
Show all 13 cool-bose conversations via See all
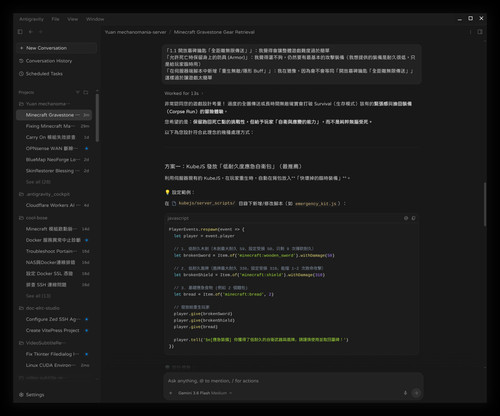click(38, 296)
